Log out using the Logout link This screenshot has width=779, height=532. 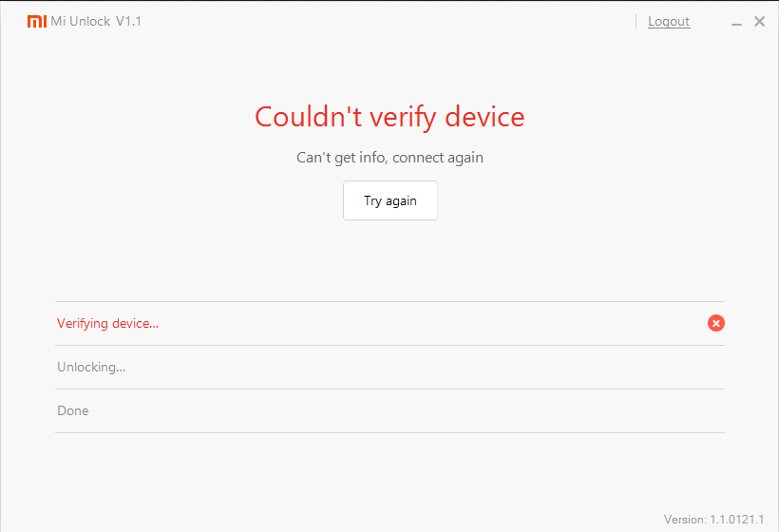[669, 22]
